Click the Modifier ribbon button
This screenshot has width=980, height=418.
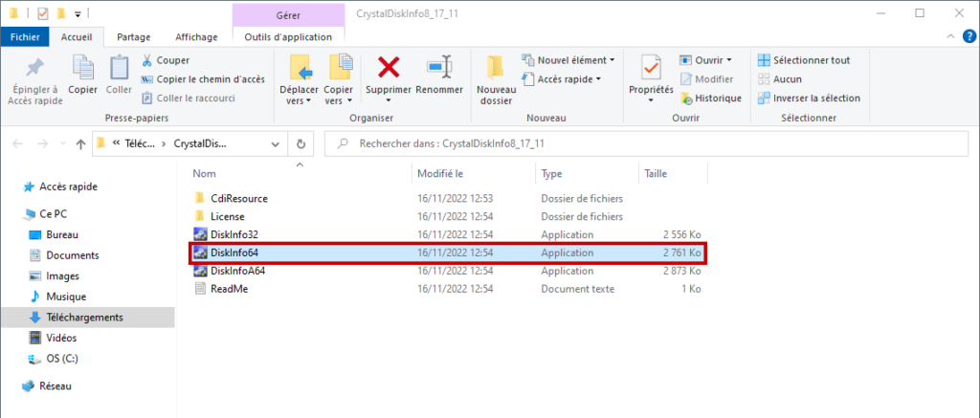pyautogui.click(x=706, y=79)
